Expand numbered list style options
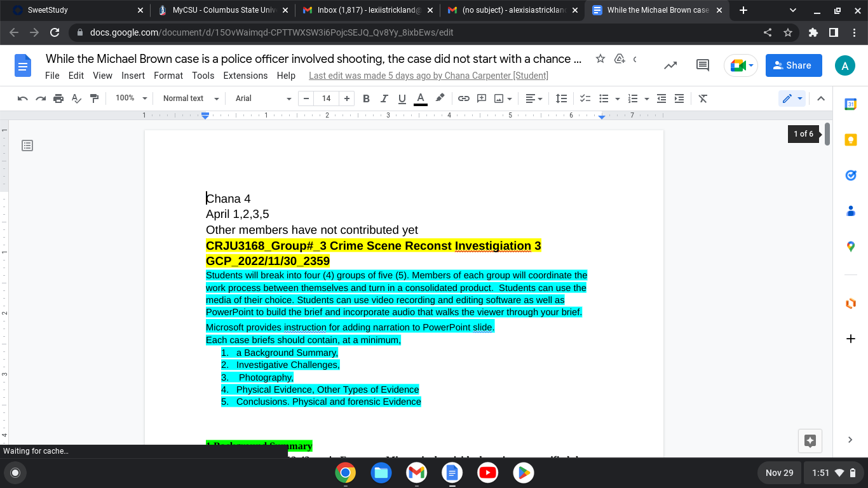The height and width of the screenshot is (488, 868). click(646, 98)
